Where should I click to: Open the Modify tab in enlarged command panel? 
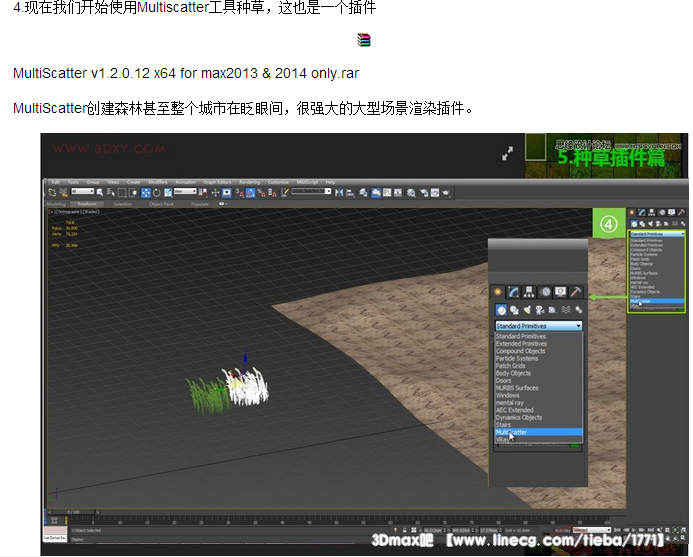(x=515, y=291)
